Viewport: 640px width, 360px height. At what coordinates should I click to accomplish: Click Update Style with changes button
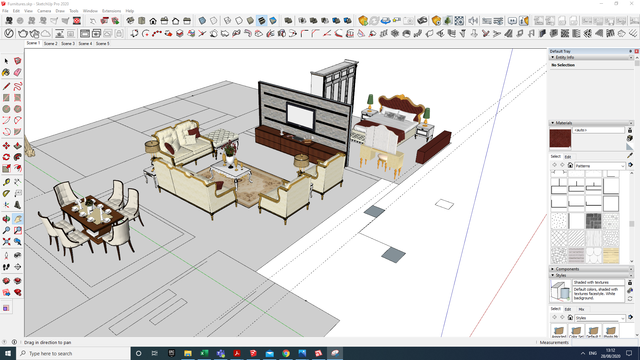tap(630, 299)
